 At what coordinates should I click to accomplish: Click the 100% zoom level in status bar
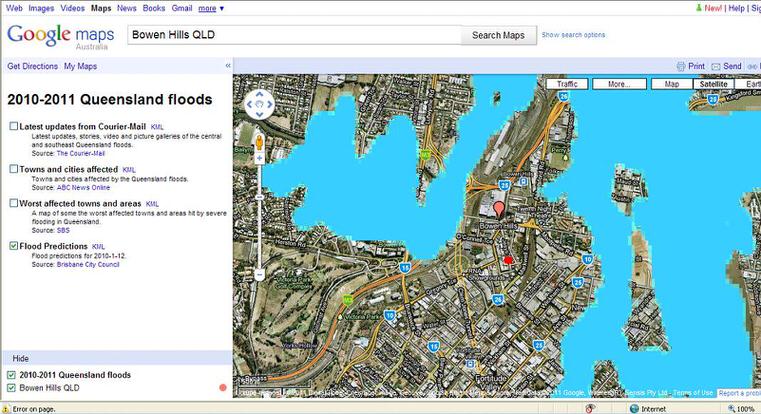click(745, 409)
